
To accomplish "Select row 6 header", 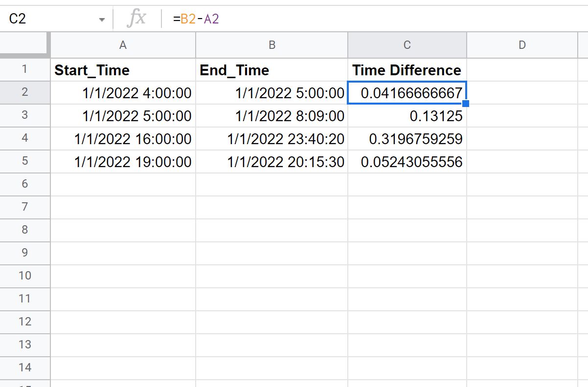I will [x=25, y=184].
